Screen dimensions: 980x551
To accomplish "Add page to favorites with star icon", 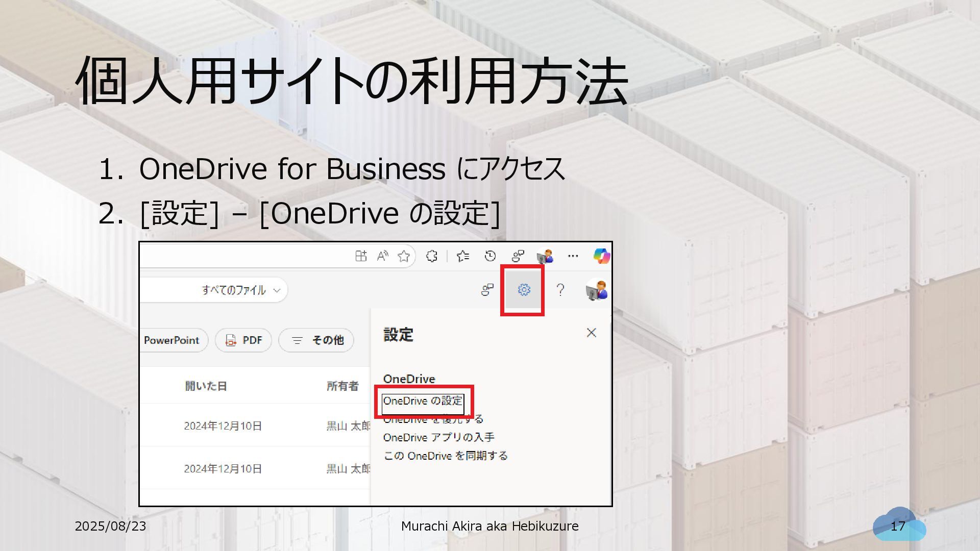I will (404, 256).
